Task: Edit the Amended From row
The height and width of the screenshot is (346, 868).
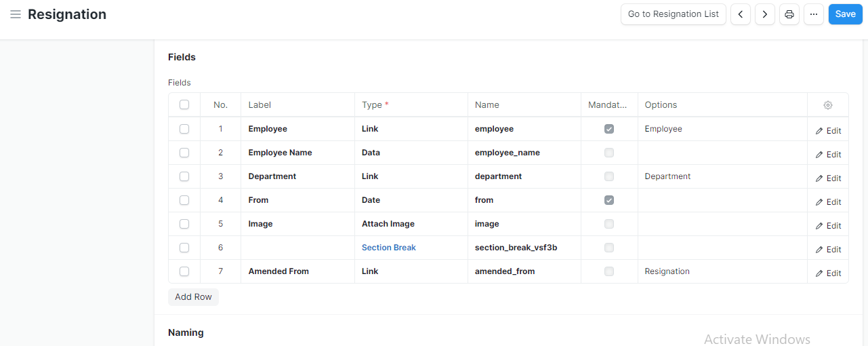Action: 828,273
